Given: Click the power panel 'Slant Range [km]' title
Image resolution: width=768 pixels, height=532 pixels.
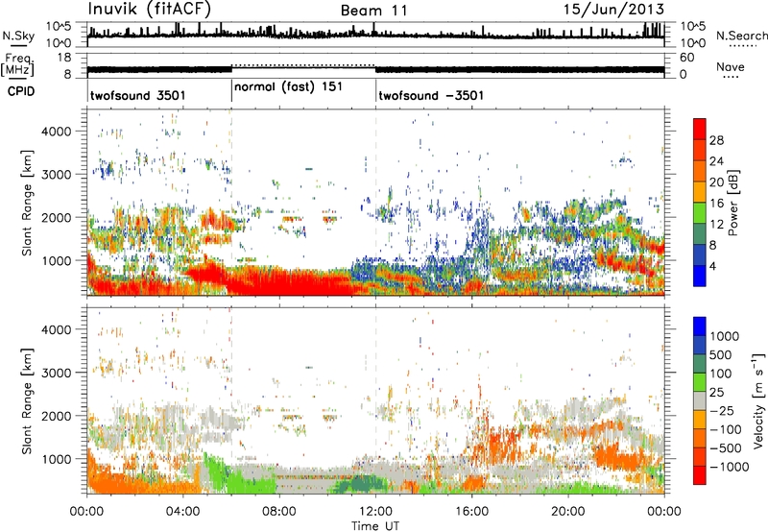Looking at the screenshot, I should [27, 203].
